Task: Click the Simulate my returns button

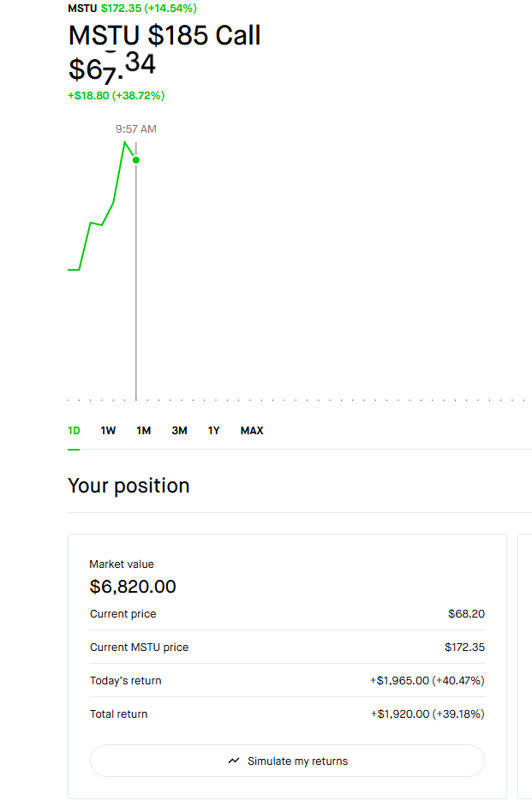Action: click(x=287, y=761)
